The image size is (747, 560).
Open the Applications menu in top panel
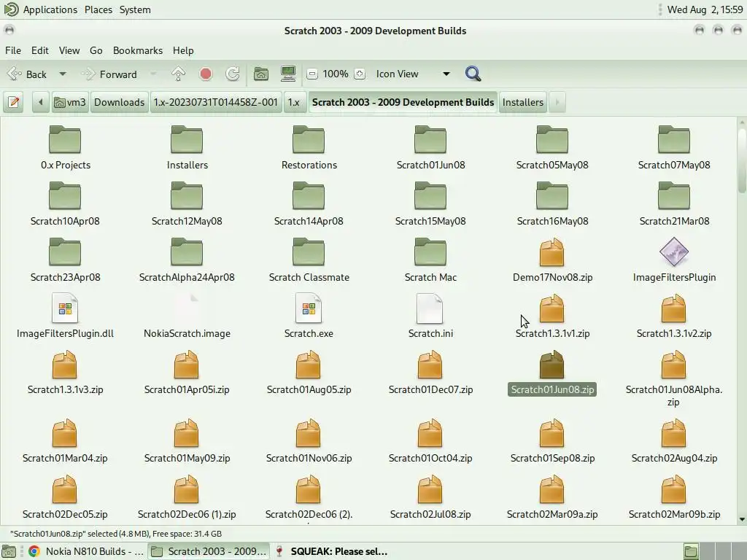50,9
